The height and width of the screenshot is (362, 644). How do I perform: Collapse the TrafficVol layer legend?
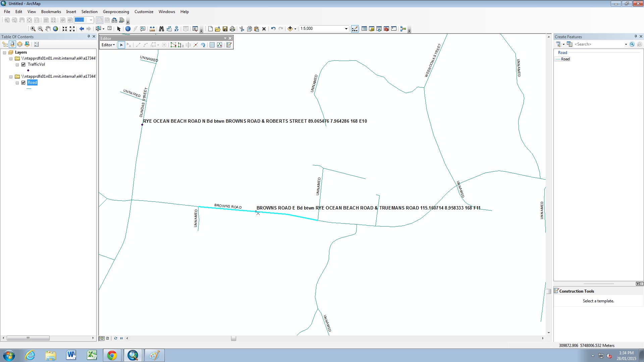coord(17,65)
